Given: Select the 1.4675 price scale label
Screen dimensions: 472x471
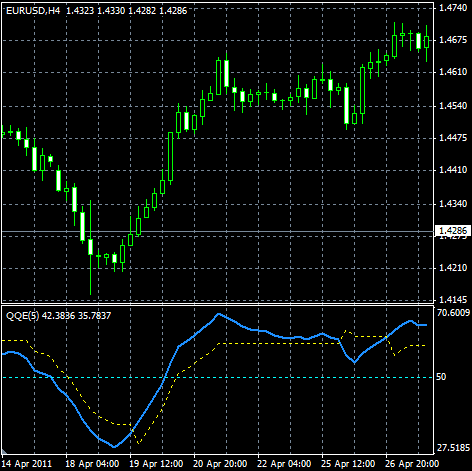Looking at the screenshot, I should pyautogui.click(x=453, y=40).
